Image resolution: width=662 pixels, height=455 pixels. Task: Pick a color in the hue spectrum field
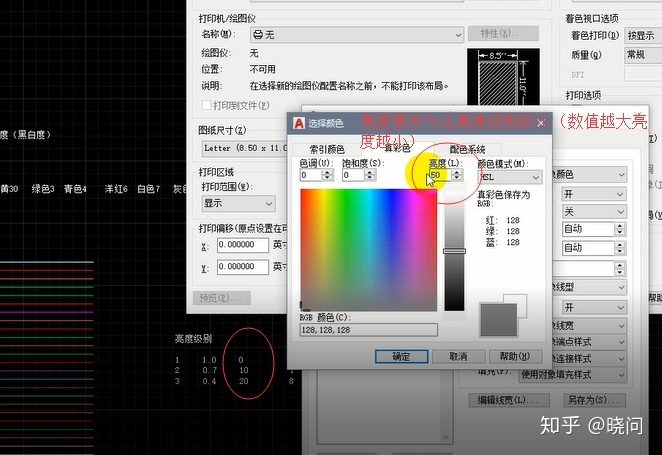coord(369,250)
